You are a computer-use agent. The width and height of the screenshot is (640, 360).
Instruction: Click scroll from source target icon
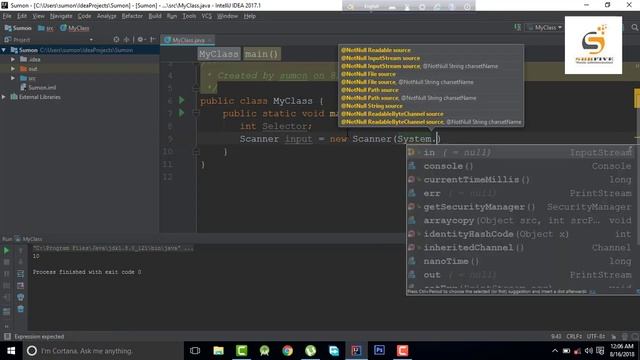pyautogui.click(x=116, y=40)
